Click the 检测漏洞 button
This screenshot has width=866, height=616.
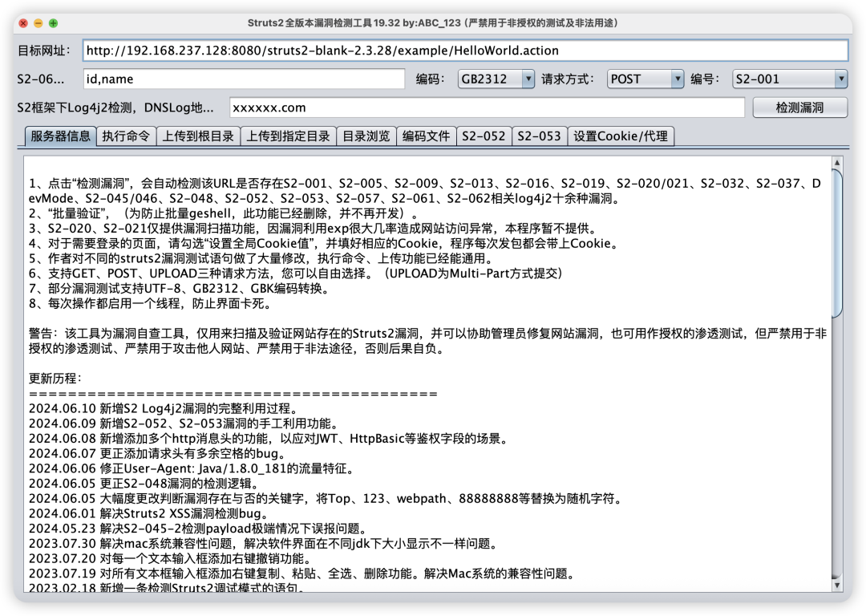(799, 107)
